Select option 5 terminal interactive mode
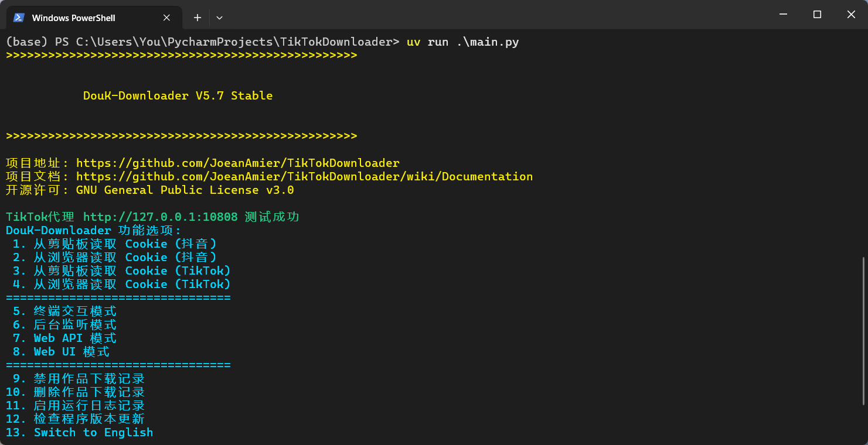This screenshot has width=868, height=445. click(x=64, y=311)
